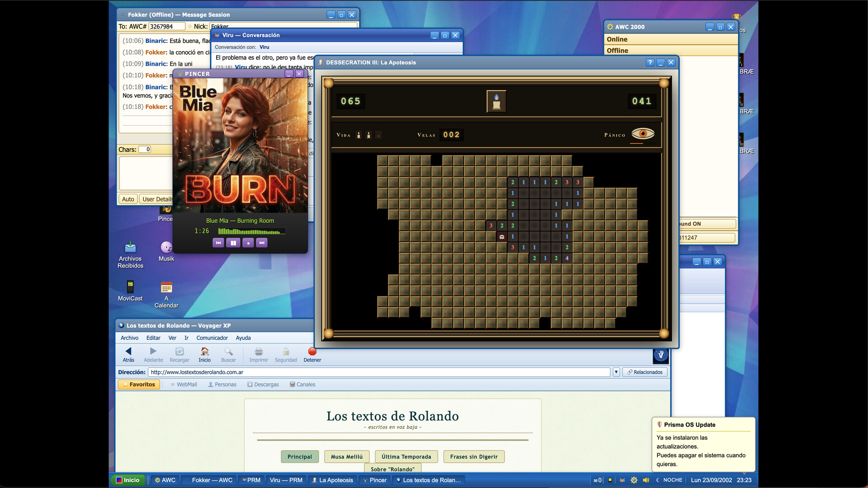Switch to La Apoteosis taskbar item
The height and width of the screenshot is (488, 868).
[333, 480]
